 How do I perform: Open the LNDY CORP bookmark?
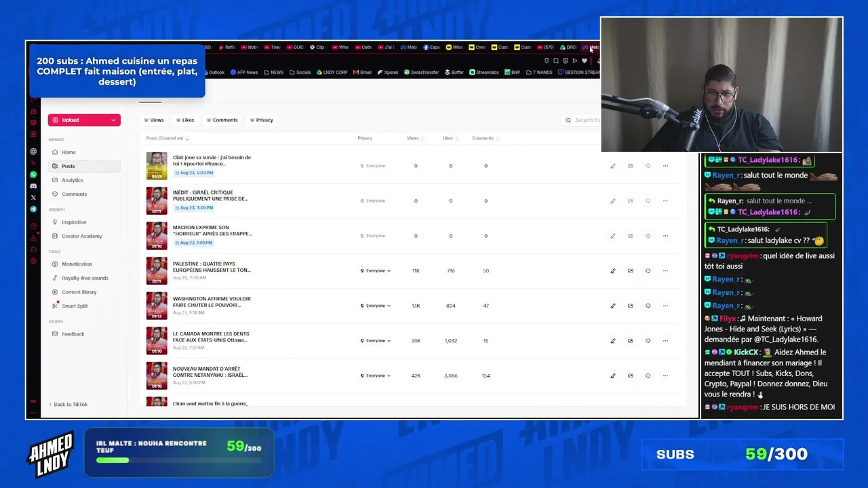pos(332,73)
